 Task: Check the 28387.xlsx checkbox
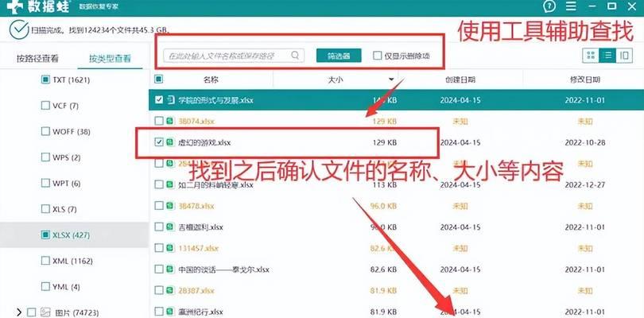pos(158,290)
